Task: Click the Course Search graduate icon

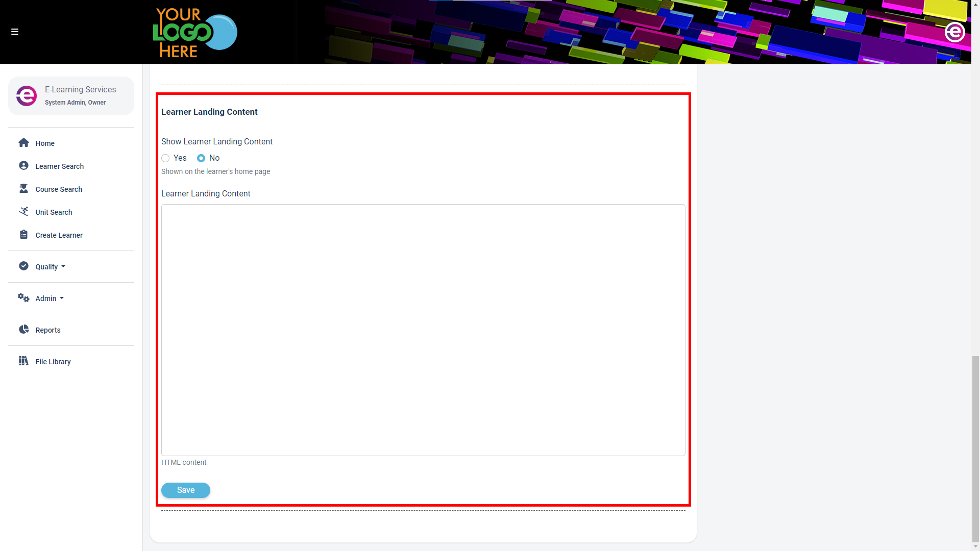Action: tap(23, 189)
